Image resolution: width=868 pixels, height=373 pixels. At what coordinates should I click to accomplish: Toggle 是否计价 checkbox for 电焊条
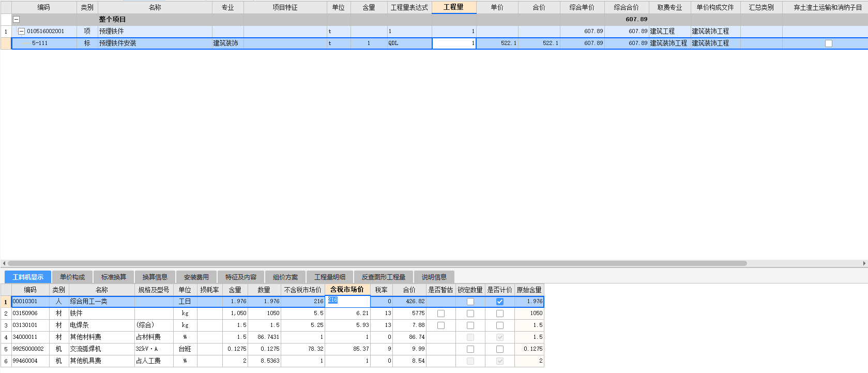pos(500,325)
